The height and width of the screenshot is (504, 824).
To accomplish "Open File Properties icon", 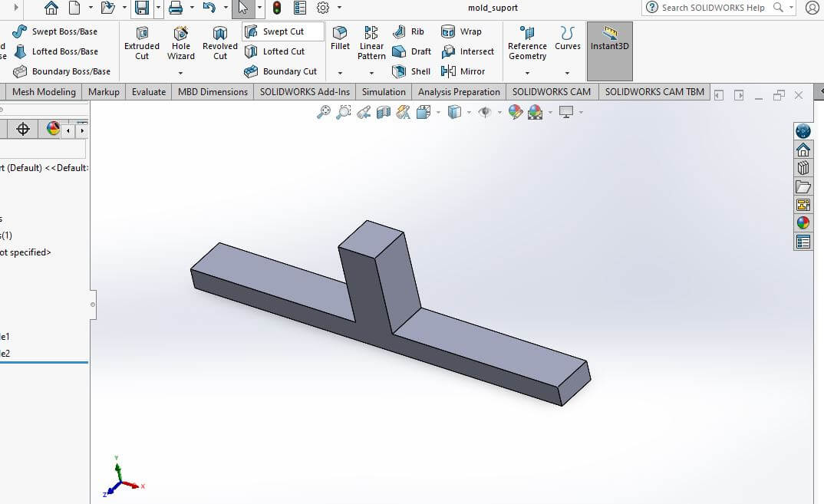I will click(300, 8).
